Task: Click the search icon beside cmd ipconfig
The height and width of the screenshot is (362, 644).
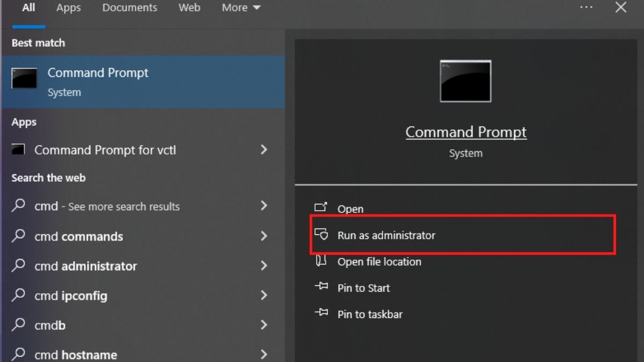Action: (19, 294)
